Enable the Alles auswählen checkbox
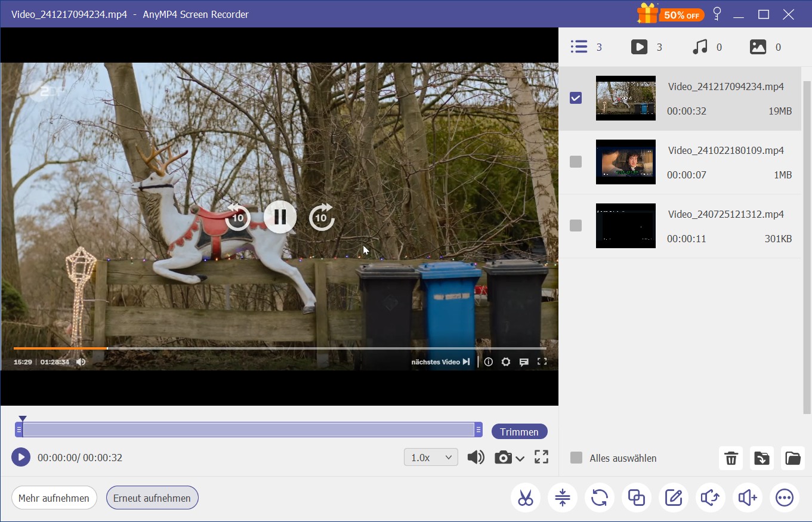Screen dimensions: 812x522 576,458
